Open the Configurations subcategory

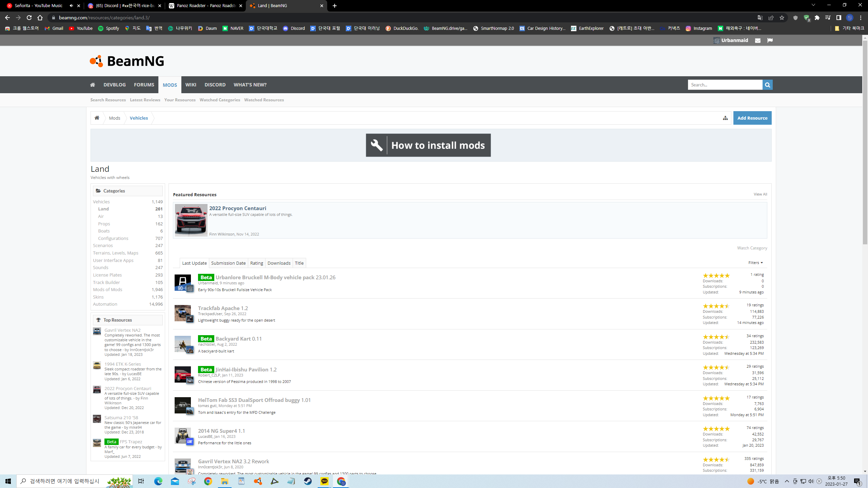(x=113, y=239)
